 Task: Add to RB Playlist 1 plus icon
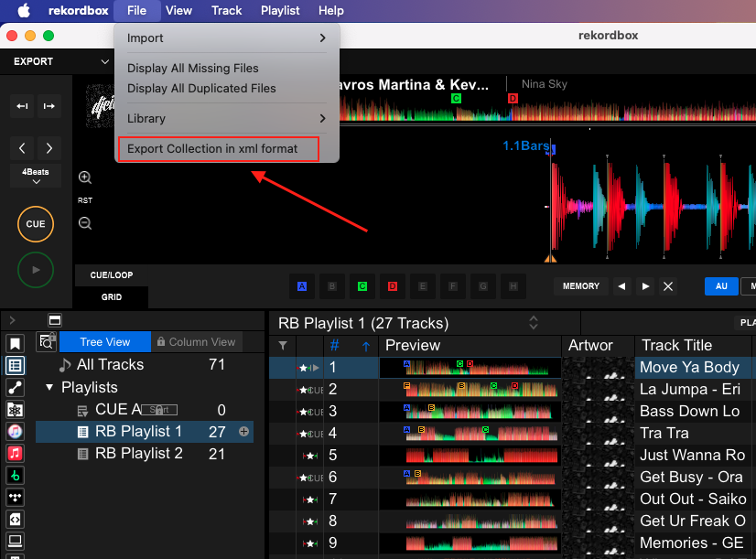pyautogui.click(x=244, y=431)
